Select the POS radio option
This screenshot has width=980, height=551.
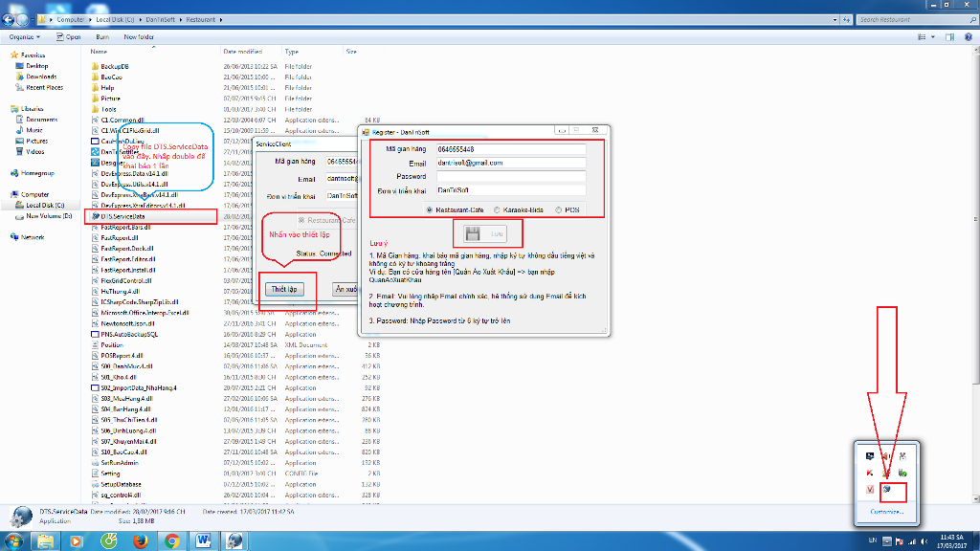(x=558, y=210)
